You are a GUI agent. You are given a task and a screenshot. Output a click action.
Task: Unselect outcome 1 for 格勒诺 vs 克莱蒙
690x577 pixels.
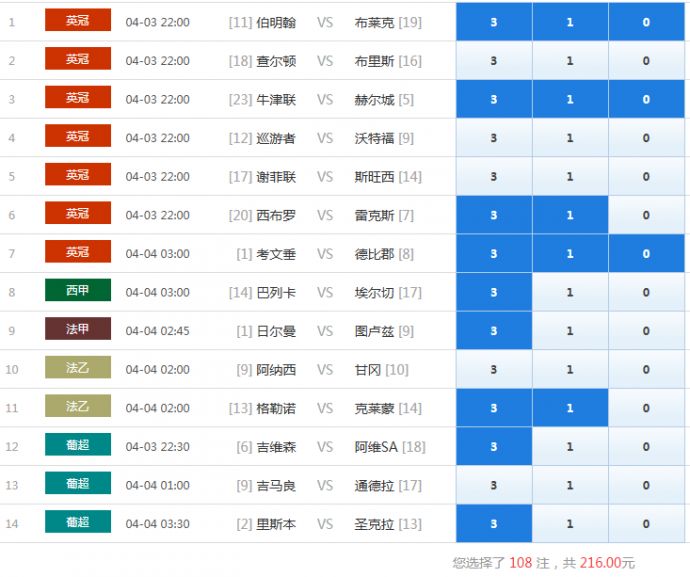click(570, 408)
